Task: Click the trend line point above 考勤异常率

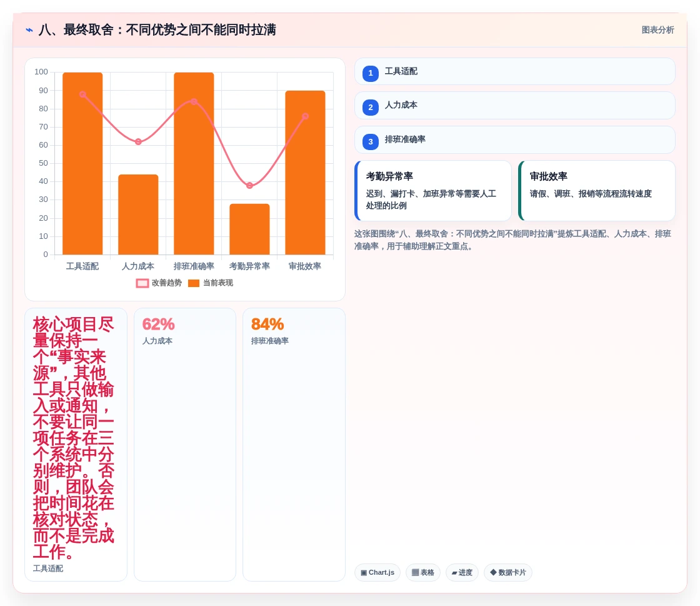Action: [x=249, y=185]
